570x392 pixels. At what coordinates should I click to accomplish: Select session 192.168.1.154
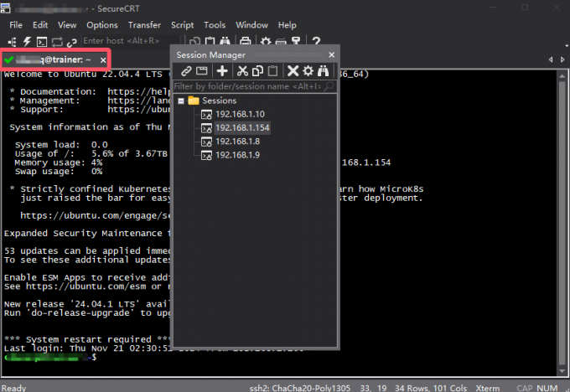tap(242, 128)
